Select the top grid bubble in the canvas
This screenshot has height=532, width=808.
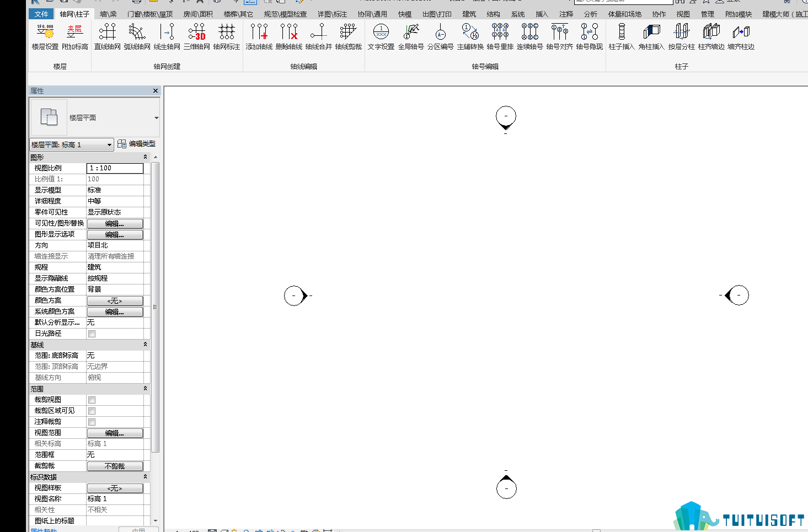pos(506,116)
